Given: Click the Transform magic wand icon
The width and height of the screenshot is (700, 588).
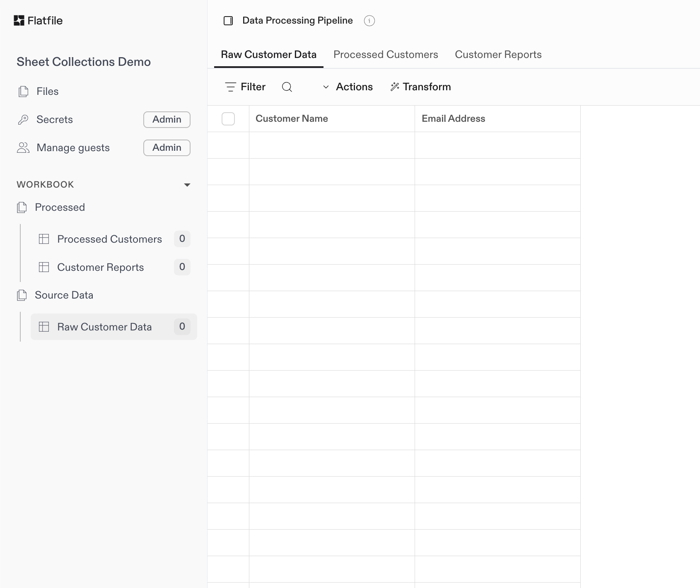Looking at the screenshot, I should coord(395,87).
